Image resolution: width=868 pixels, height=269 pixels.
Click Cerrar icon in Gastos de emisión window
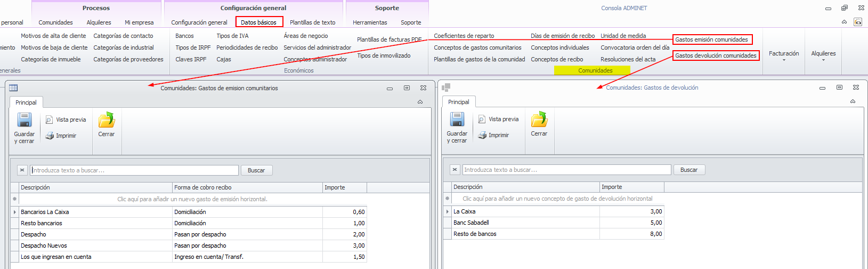[x=107, y=120]
